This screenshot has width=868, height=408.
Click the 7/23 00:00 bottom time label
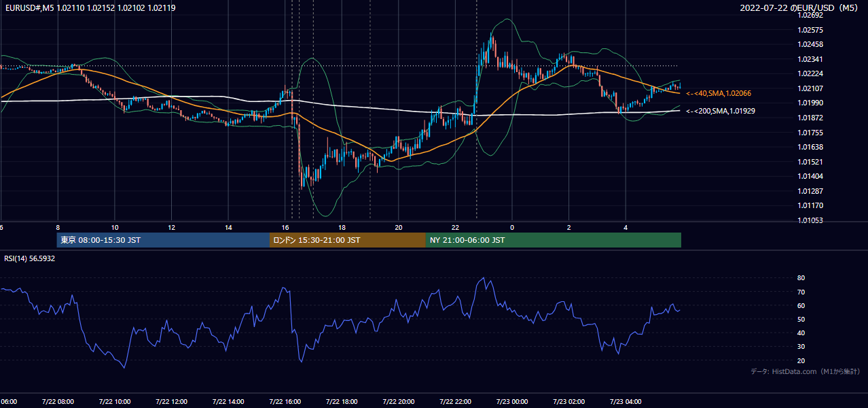(x=511, y=401)
